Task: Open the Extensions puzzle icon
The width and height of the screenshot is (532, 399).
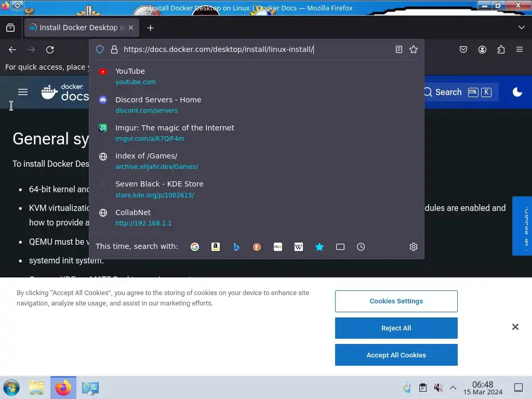Action: 501,49
